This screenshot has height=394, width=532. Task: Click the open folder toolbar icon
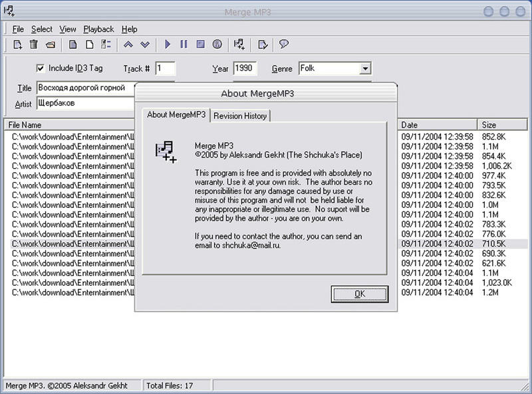click(51, 45)
